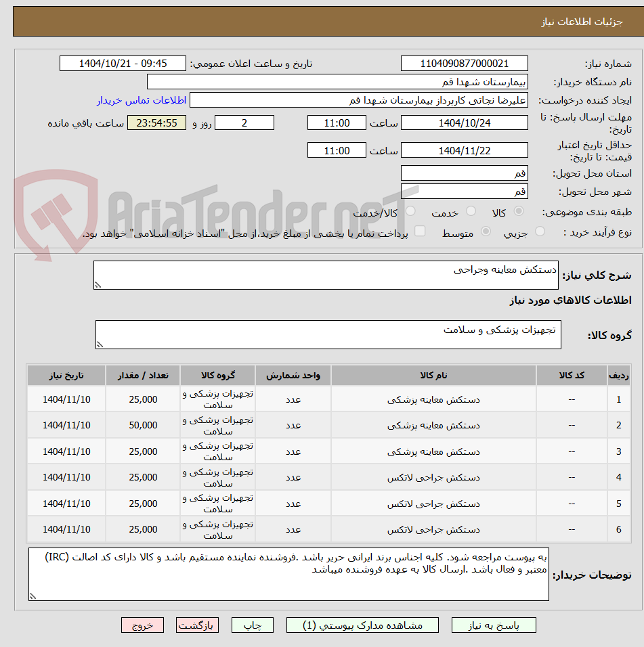Click the ردیف column header
The image size is (644, 647).
(619, 375)
